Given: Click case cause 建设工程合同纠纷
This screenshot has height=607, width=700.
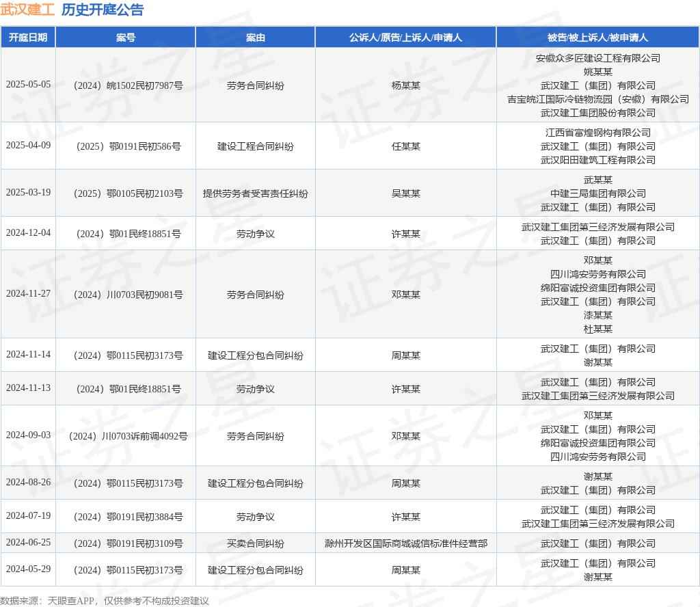Looking at the screenshot, I should click(x=256, y=146).
